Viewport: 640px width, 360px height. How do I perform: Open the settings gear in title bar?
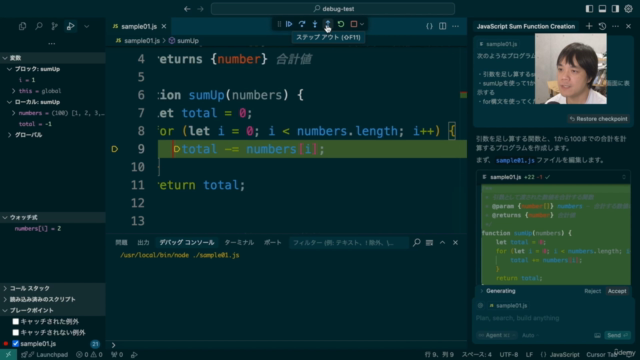[x=629, y=9]
